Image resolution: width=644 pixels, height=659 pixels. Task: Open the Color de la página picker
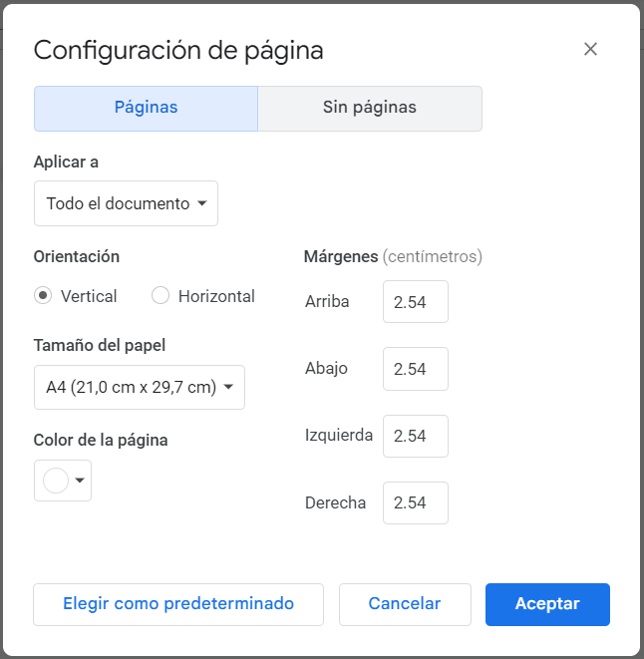tap(63, 481)
